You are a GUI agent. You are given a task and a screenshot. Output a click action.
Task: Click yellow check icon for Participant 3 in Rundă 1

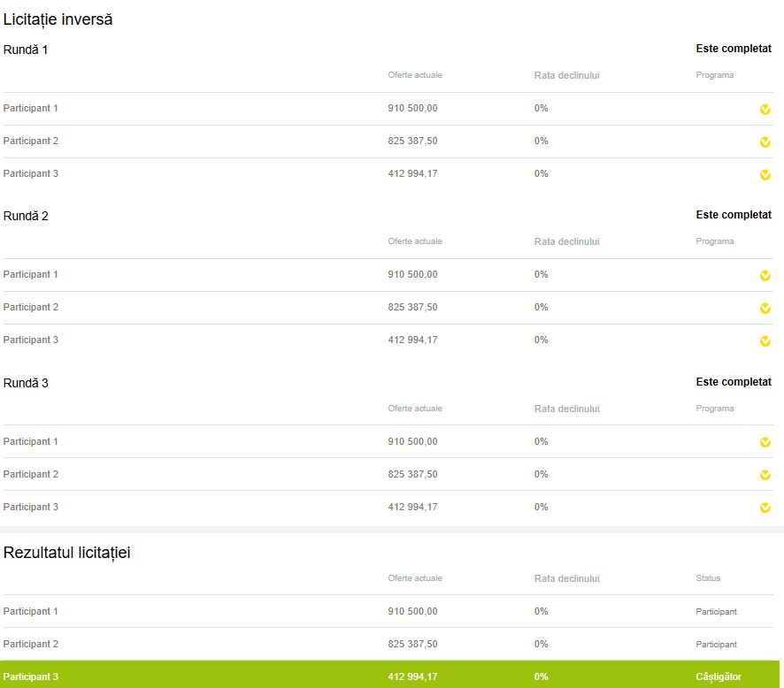(x=765, y=175)
